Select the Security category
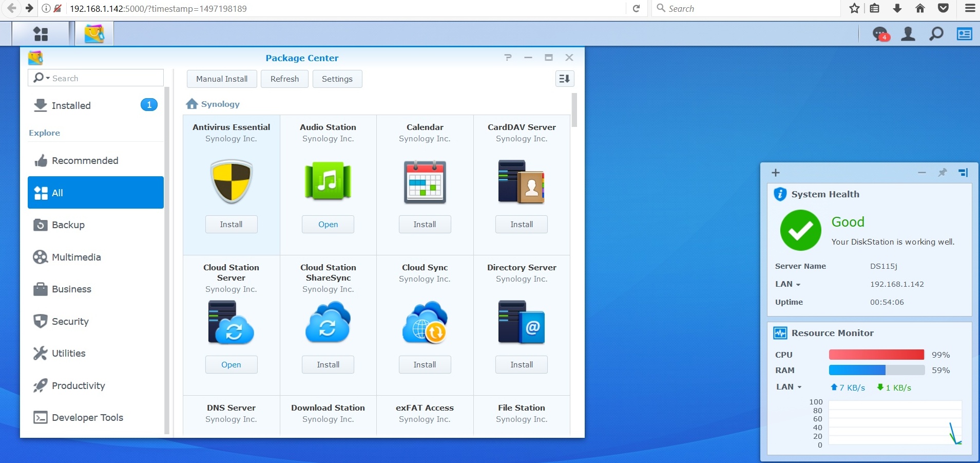The image size is (980, 463). point(95,321)
